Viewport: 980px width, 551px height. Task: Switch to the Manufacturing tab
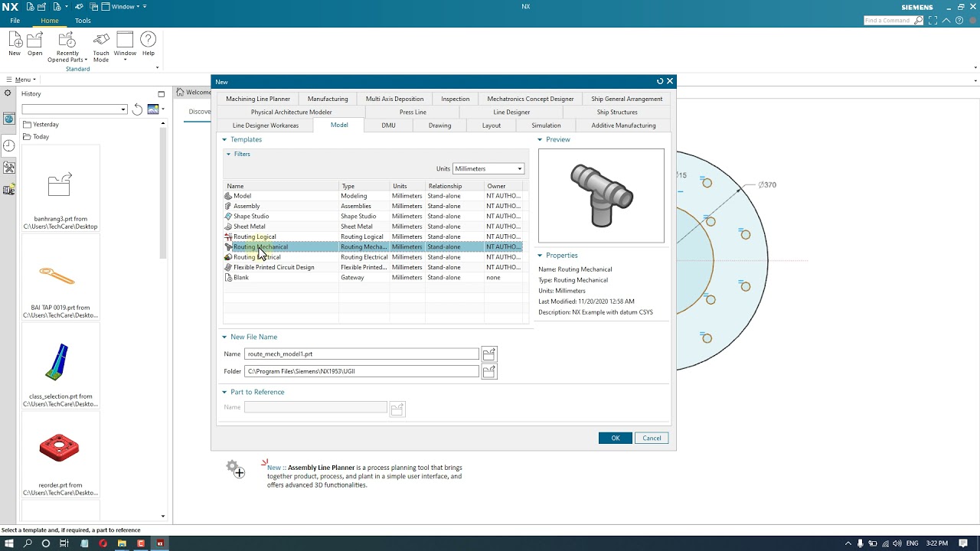point(328,99)
